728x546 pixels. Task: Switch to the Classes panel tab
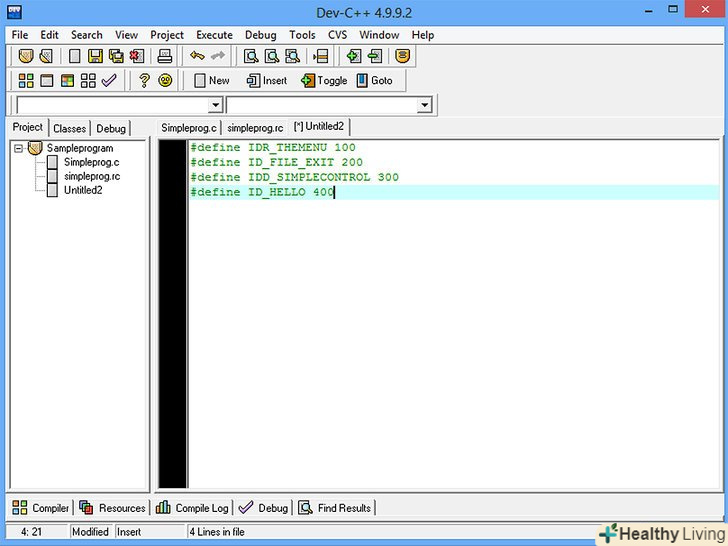70,128
